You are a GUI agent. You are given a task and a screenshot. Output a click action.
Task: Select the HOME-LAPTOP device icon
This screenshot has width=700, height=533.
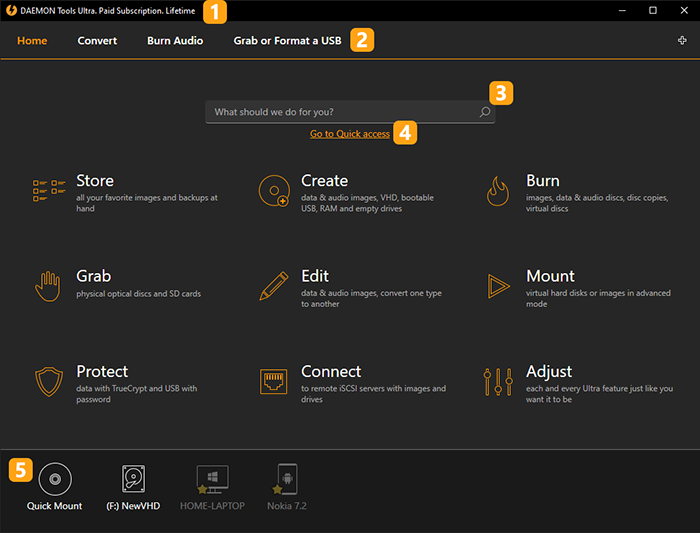212,479
